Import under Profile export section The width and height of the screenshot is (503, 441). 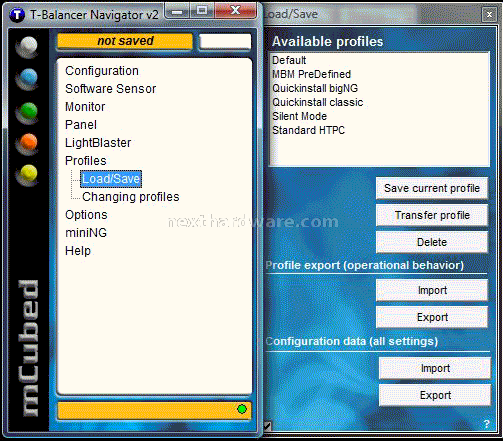432,290
